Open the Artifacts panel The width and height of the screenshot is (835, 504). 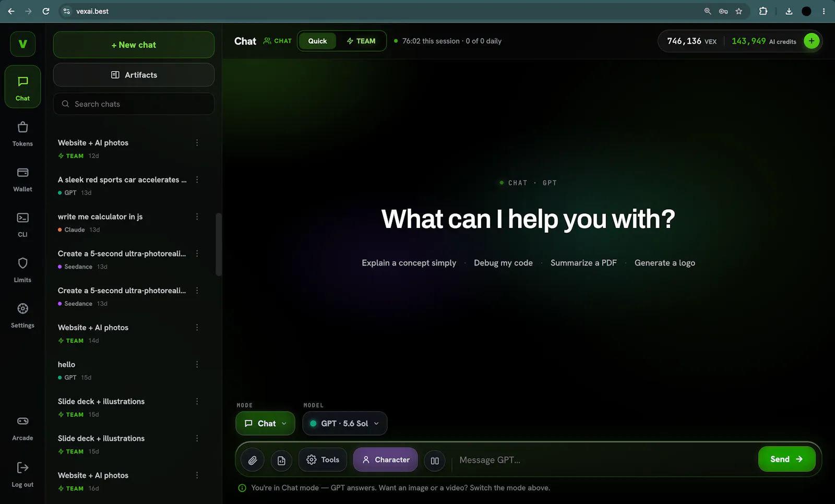pyautogui.click(x=134, y=75)
